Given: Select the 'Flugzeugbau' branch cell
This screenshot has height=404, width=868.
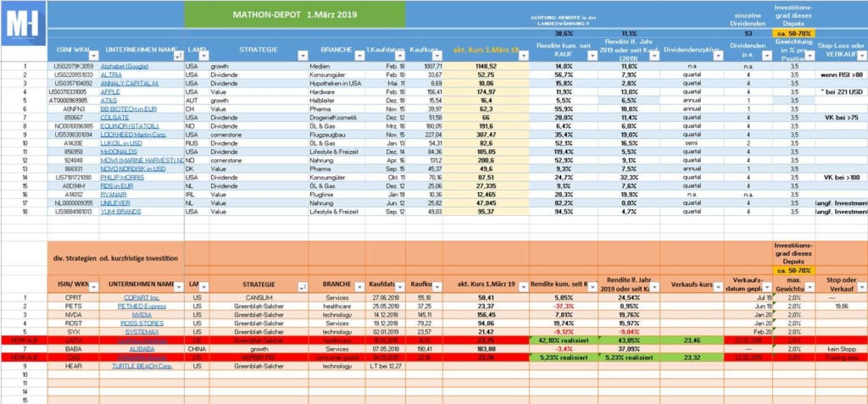Looking at the screenshot, I should click(337, 135).
